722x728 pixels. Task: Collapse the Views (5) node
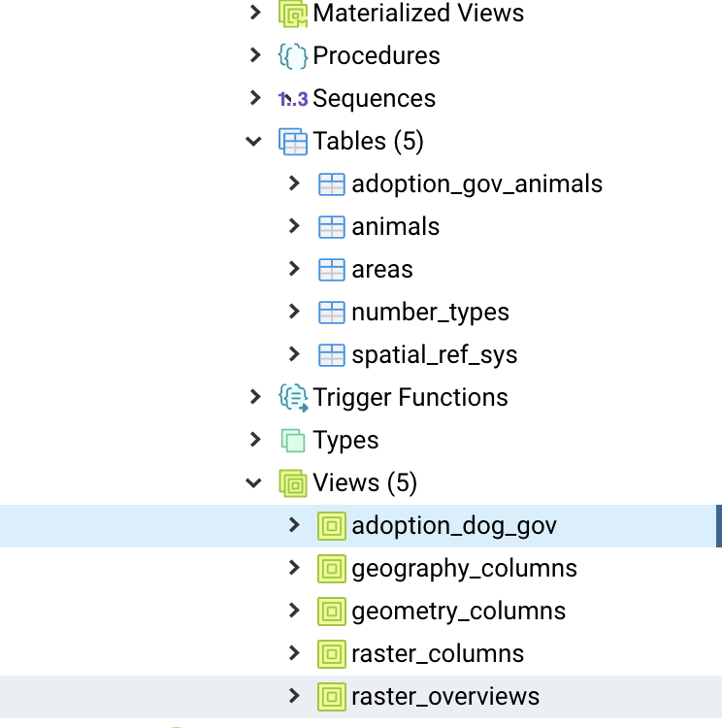[x=254, y=483]
